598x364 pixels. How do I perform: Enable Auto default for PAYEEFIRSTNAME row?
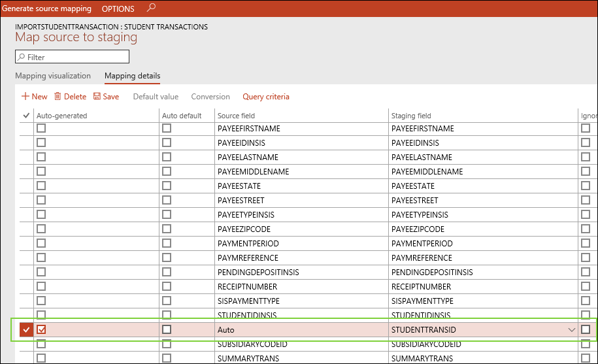click(167, 129)
